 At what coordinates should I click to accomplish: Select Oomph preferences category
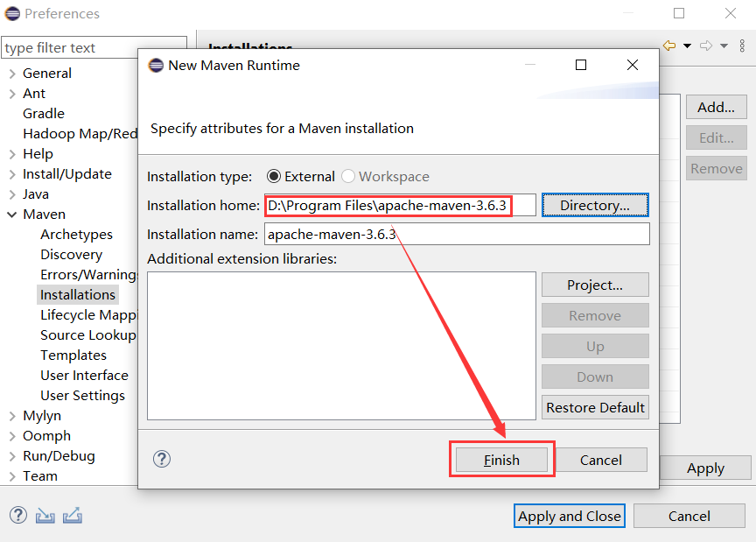46,436
